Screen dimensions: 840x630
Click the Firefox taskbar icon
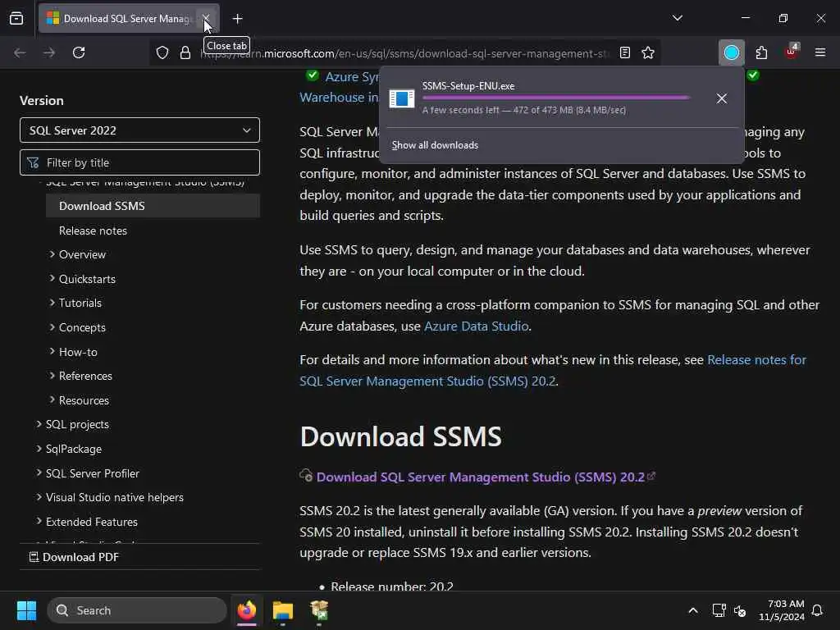pos(247,610)
